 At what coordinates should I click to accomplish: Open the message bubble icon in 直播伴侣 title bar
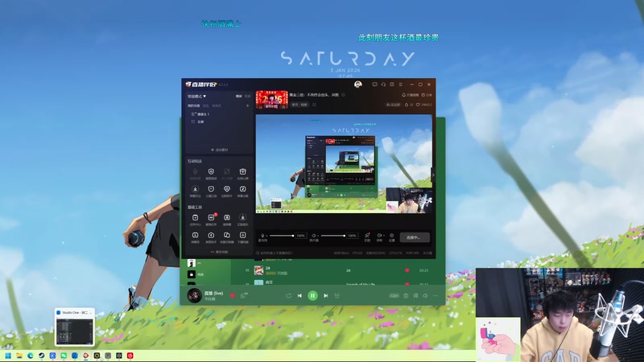[374, 84]
